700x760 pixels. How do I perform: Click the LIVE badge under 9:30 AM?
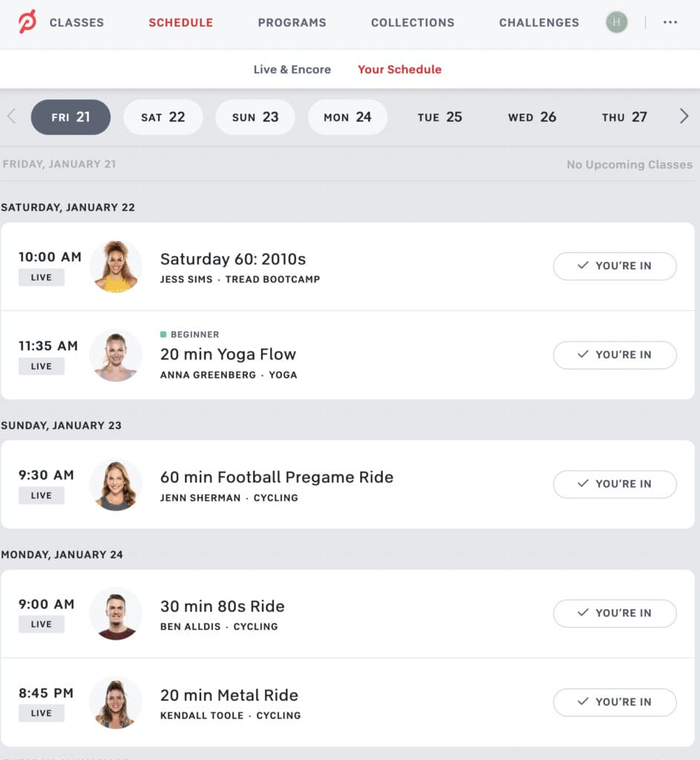[x=42, y=495]
